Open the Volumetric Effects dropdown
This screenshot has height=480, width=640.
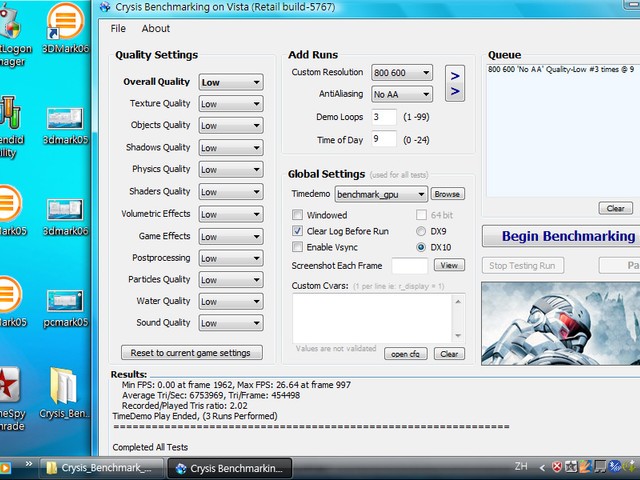tap(231, 214)
